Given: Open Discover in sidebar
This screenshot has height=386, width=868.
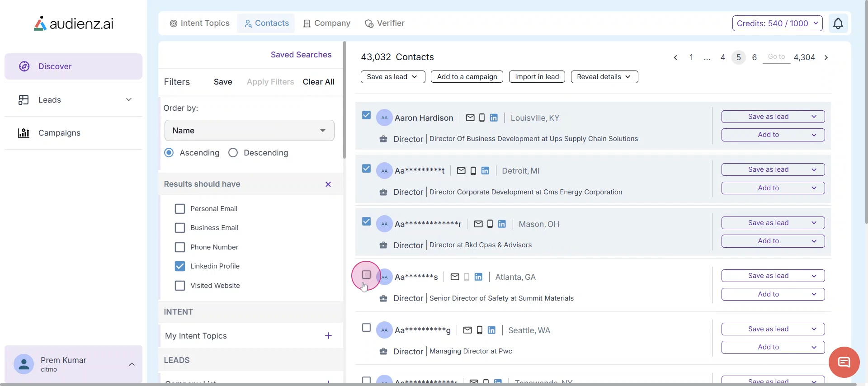Looking at the screenshot, I should [73, 66].
